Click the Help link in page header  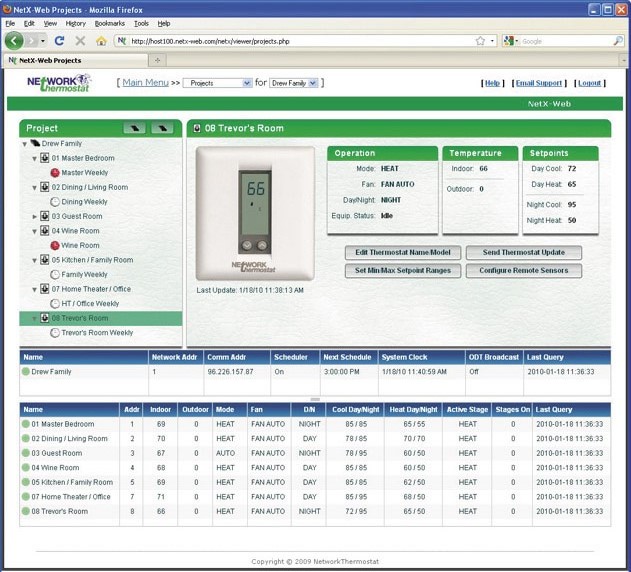492,83
